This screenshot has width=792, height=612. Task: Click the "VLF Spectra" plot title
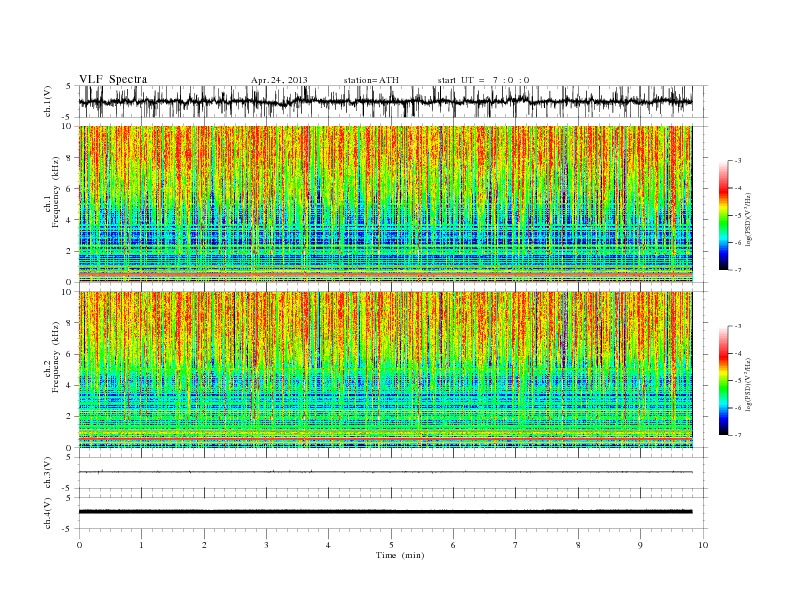(113, 79)
